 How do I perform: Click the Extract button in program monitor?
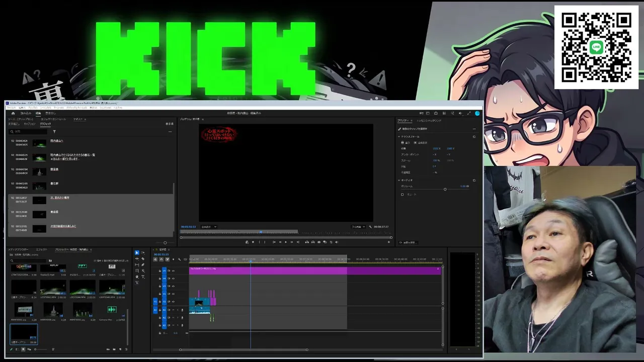pyautogui.click(x=313, y=242)
